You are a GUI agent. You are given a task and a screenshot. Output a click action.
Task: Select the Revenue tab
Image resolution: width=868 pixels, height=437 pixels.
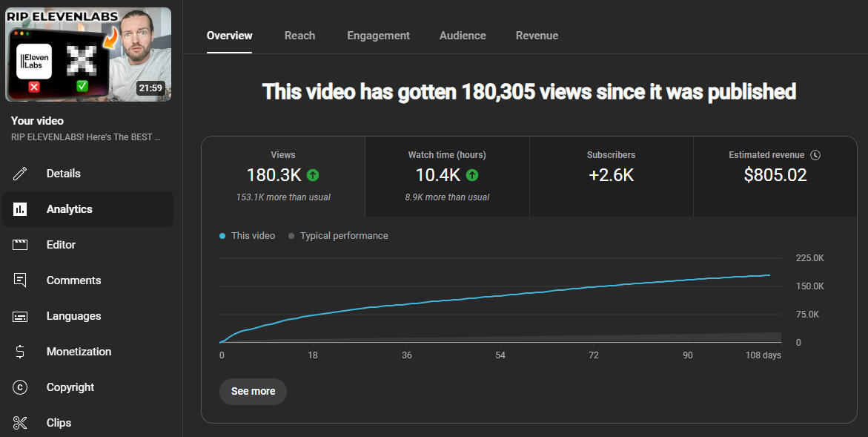point(537,36)
